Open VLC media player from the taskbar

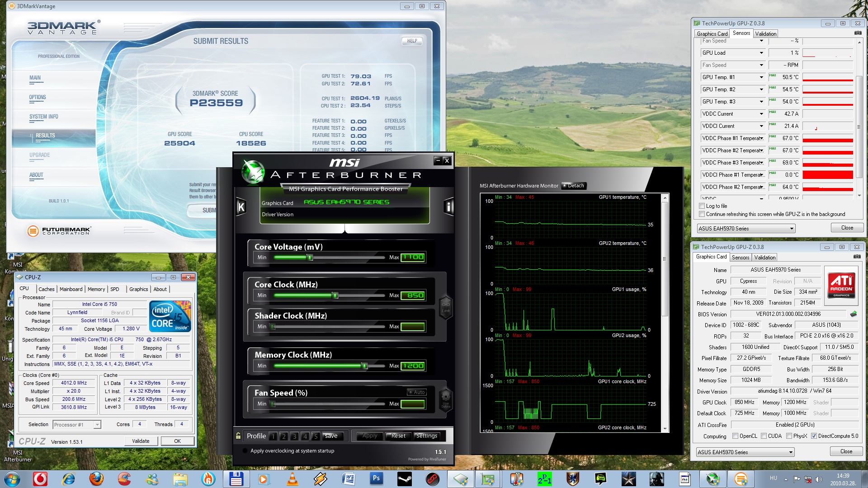coord(292,479)
